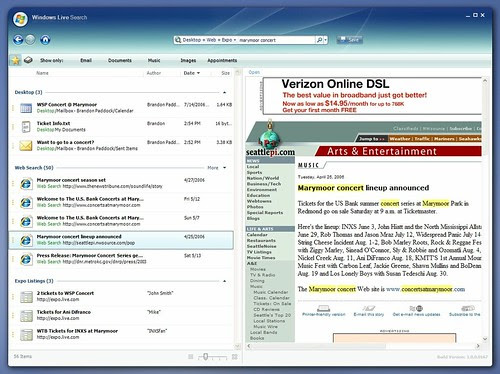The image size is (500, 374).
Task: Click the listing icon for Tickets for Ani Difranco
Action: tap(26, 316)
